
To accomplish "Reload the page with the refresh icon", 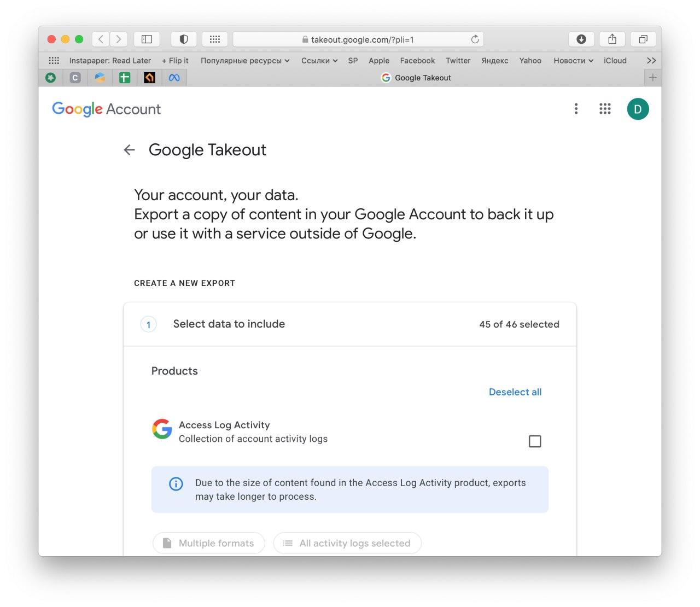I will coord(475,39).
